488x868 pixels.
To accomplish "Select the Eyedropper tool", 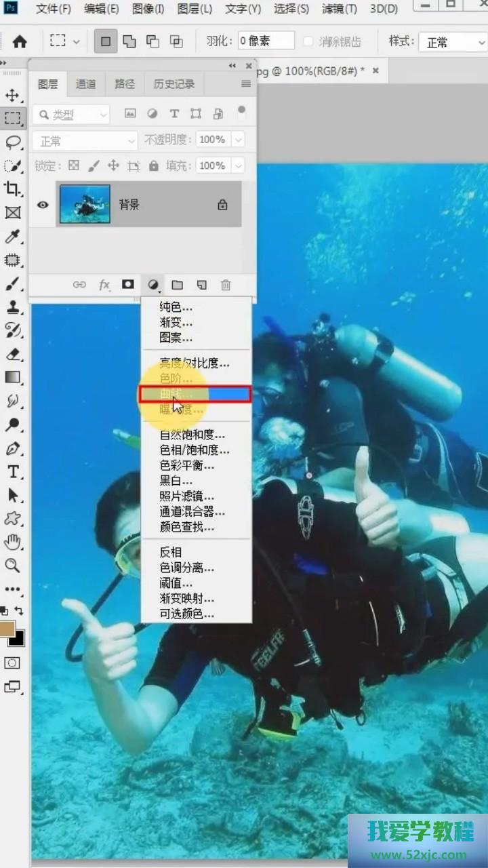I will click(12, 236).
